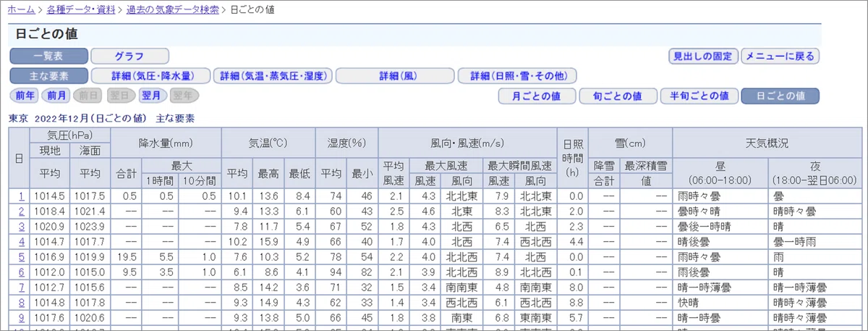The width and height of the screenshot is (868, 331).
Task: Open day 8 link in table
Action: pos(22,302)
